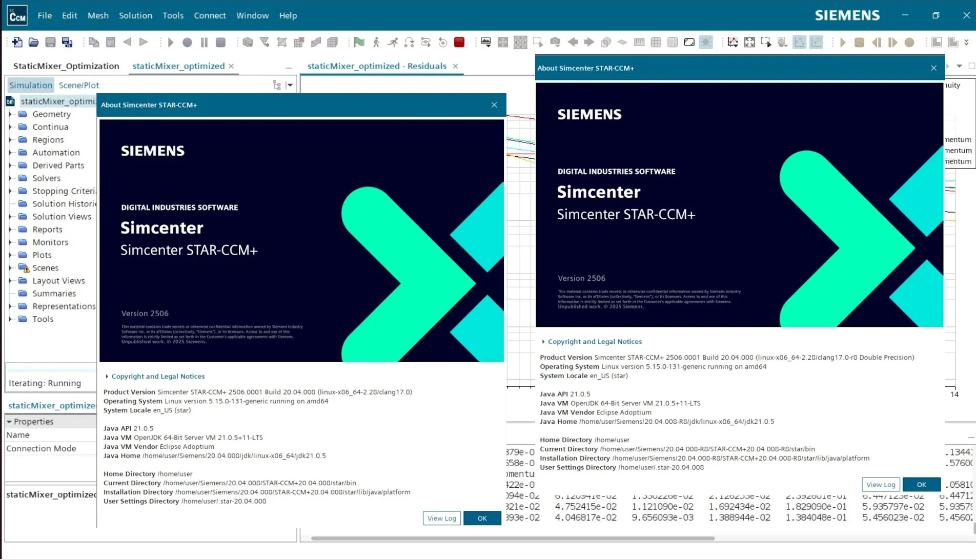
Task: Click the rounded rectangle view icon
Action: pos(689,43)
